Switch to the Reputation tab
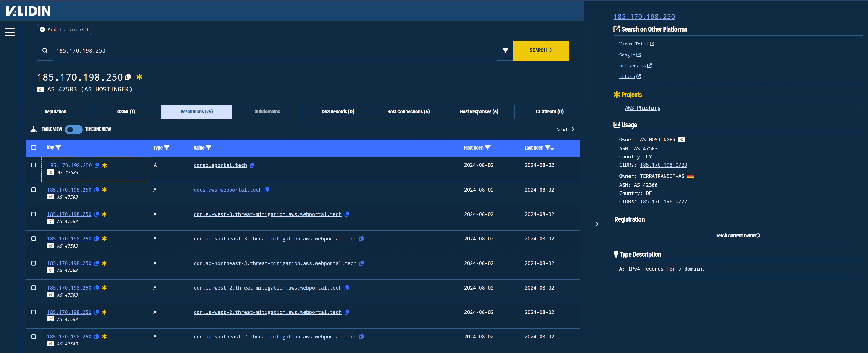The image size is (868, 353). [x=55, y=112]
